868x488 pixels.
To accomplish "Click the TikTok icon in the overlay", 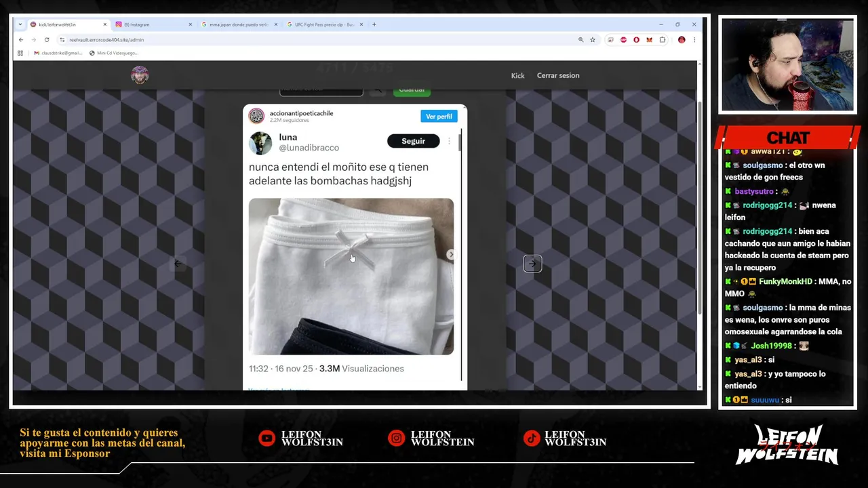I will coord(532,439).
